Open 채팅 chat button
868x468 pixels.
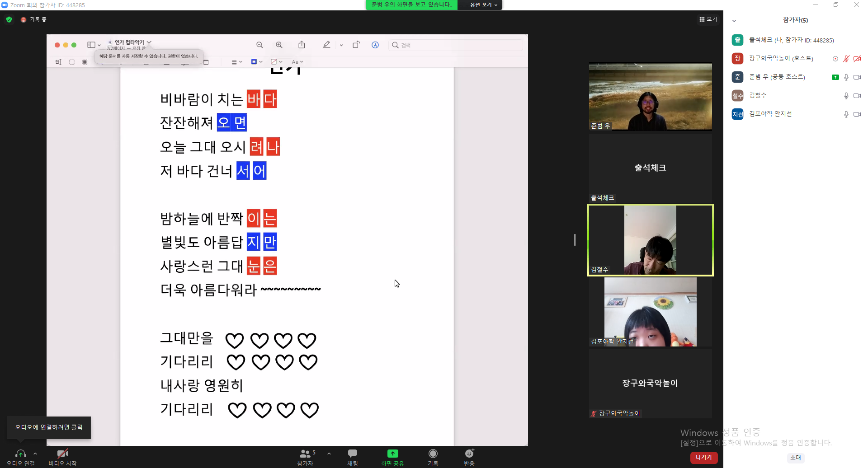click(x=353, y=457)
